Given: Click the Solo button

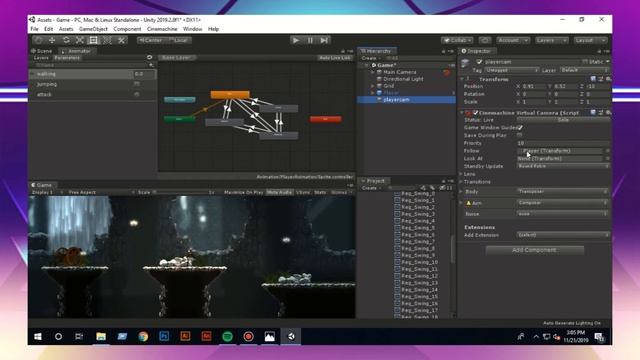Looking at the screenshot, I should point(563,120).
